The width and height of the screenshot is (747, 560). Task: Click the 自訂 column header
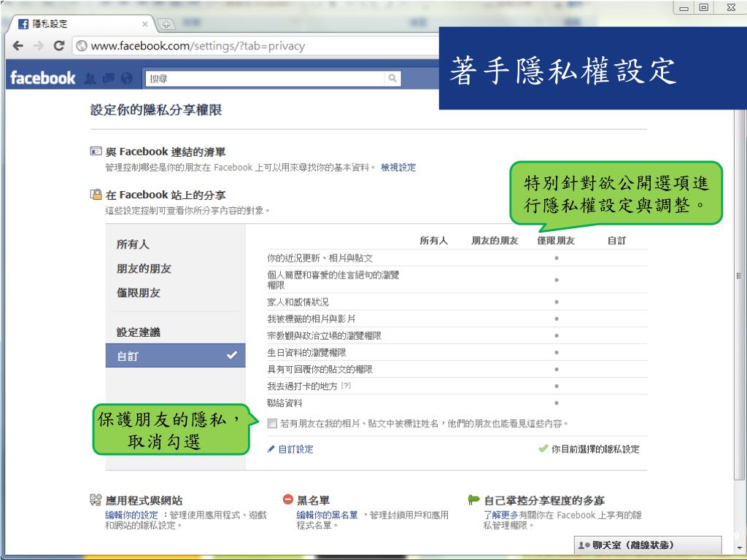tap(616, 241)
